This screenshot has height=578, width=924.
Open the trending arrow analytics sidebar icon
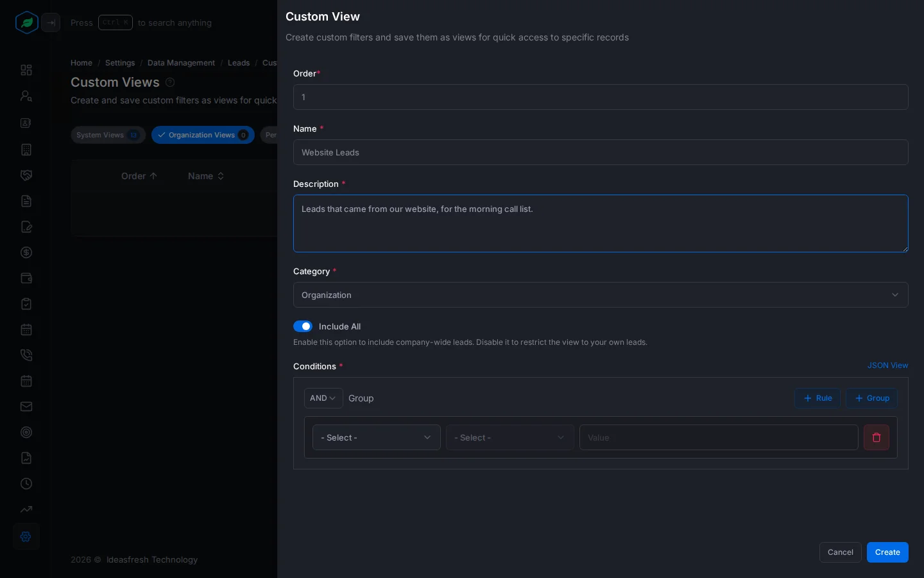(26, 509)
